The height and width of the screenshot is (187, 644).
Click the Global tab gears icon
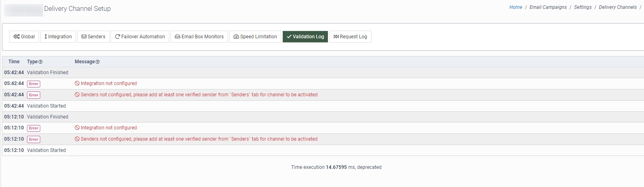click(16, 37)
